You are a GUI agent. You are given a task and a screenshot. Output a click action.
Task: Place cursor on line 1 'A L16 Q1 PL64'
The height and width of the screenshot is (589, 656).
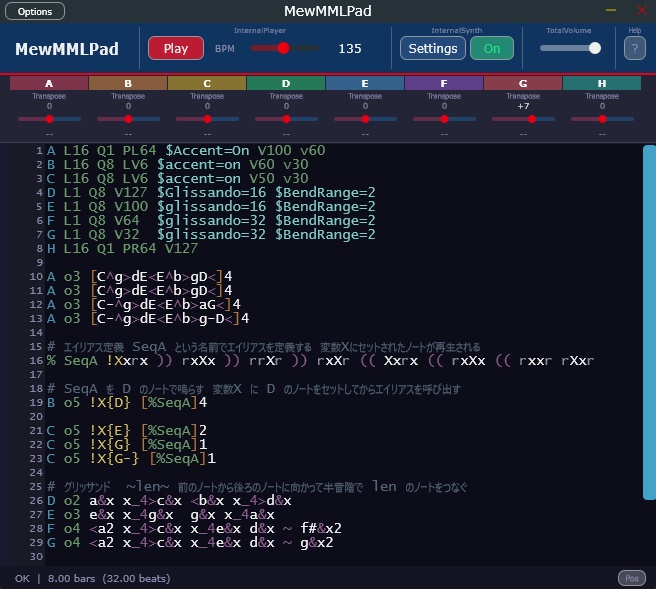coord(101,151)
